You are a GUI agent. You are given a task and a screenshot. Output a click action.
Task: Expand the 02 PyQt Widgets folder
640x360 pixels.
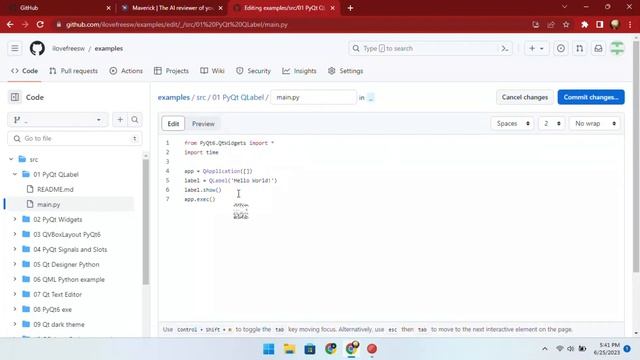tap(15, 219)
